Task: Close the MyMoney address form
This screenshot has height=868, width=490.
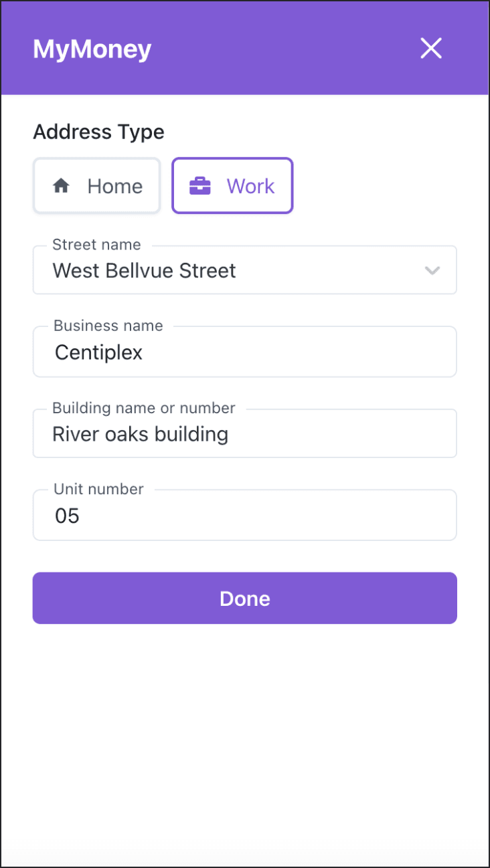Action: click(431, 48)
